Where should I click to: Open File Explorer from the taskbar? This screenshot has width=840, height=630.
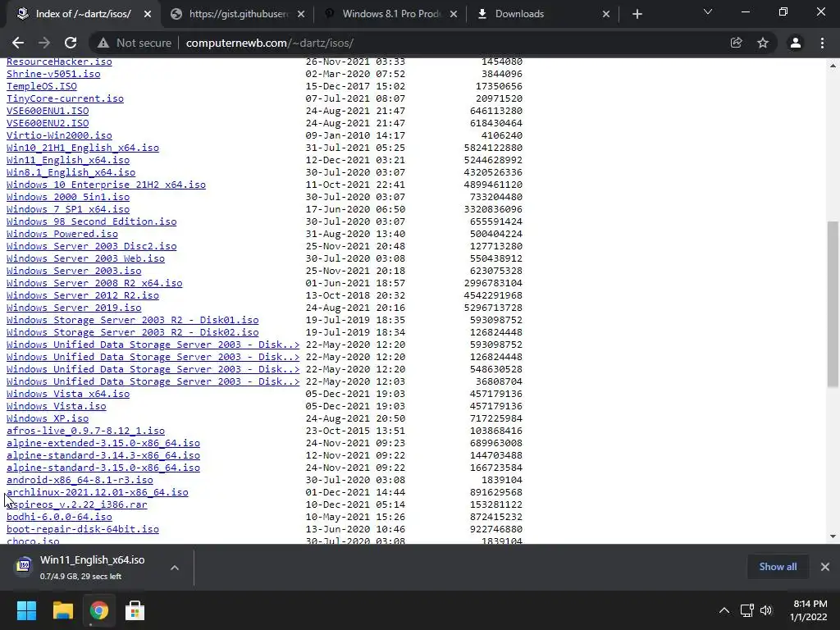(62, 610)
